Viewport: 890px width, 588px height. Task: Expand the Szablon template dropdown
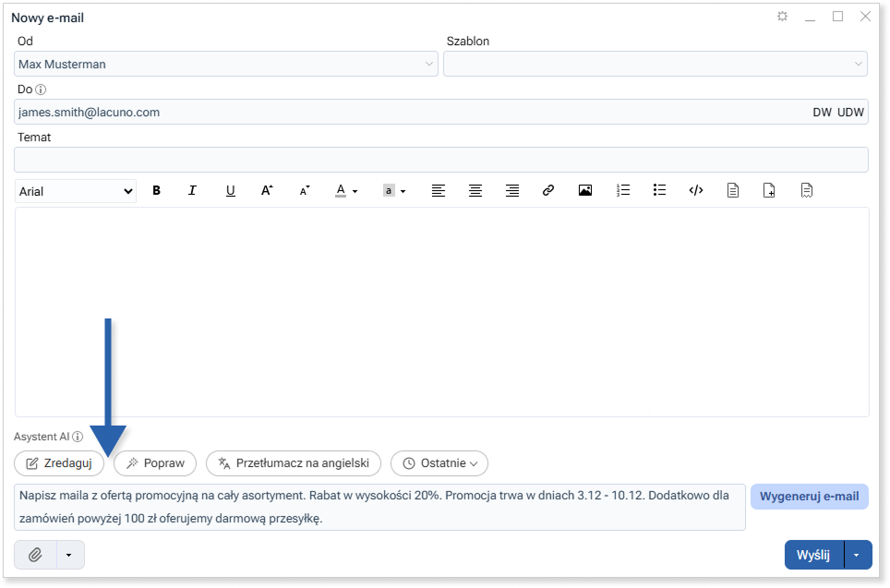point(655,64)
